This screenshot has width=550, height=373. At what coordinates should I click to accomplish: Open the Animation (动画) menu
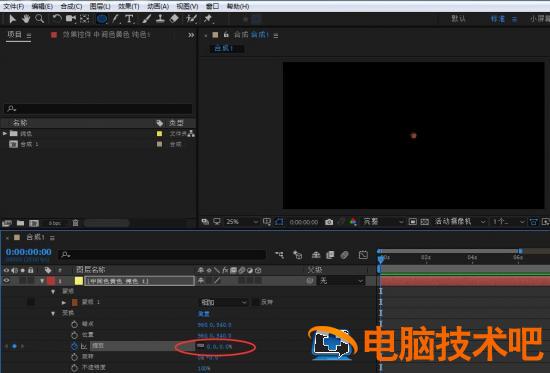pyautogui.click(x=158, y=6)
